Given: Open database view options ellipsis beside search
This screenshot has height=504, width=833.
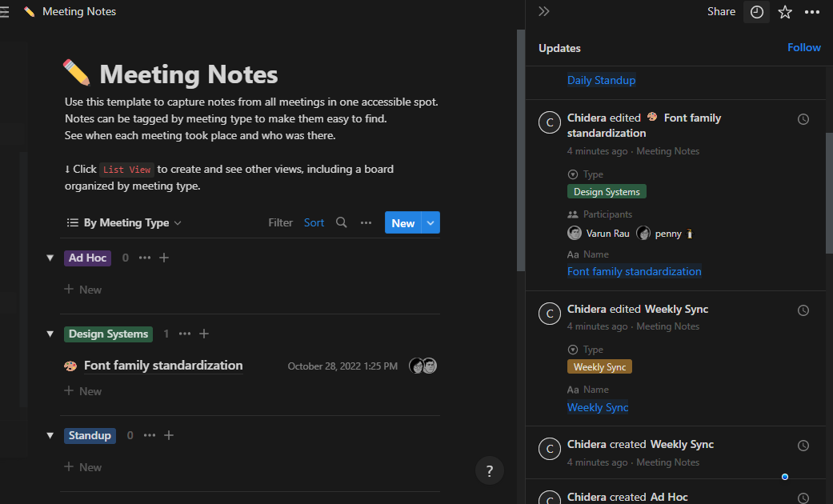Looking at the screenshot, I should click(x=366, y=222).
